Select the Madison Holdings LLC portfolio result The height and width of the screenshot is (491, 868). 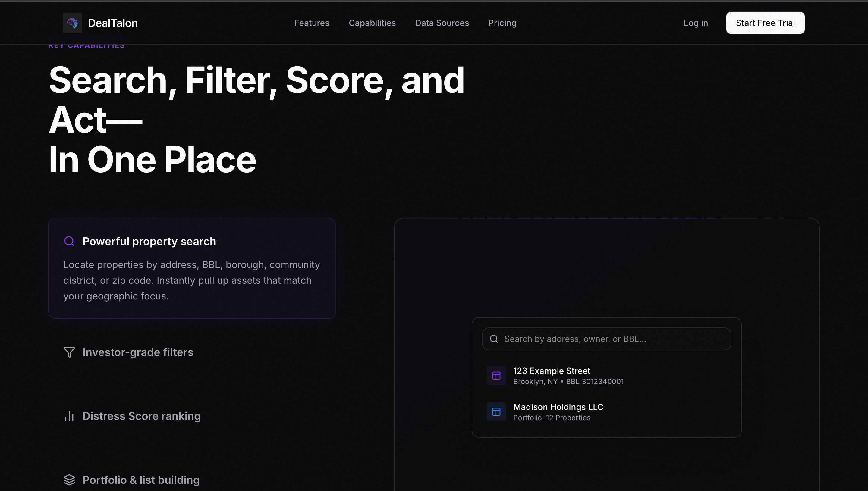558,412
